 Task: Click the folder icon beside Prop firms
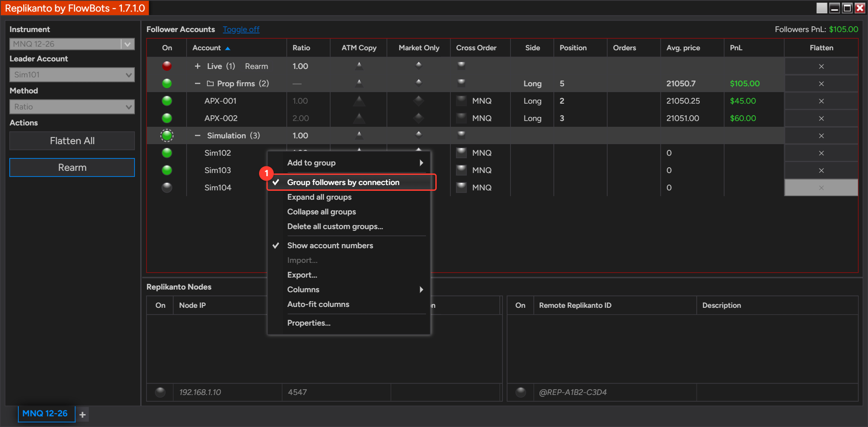tap(211, 84)
